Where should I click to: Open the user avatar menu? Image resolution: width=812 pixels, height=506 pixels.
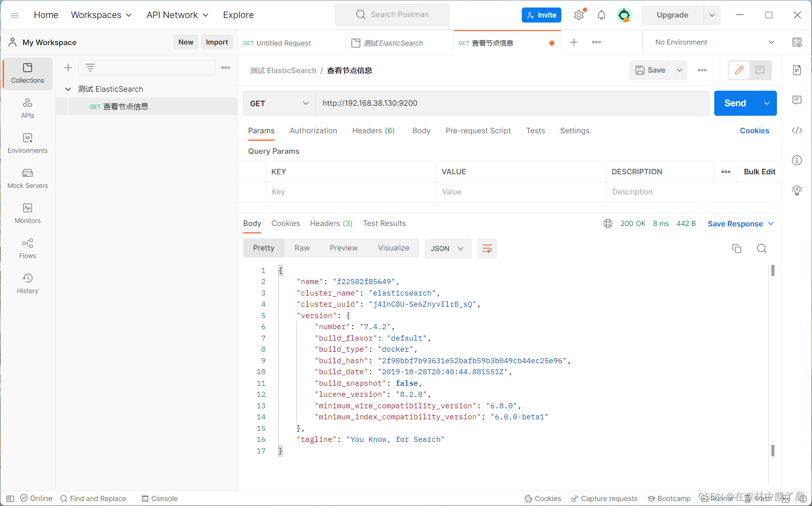[x=624, y=15]
